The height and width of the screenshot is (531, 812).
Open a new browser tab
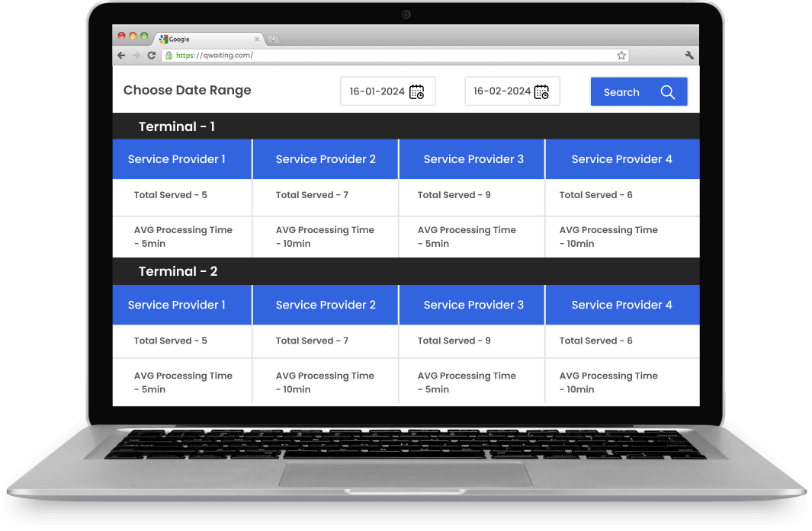click(x=272, y=38)
